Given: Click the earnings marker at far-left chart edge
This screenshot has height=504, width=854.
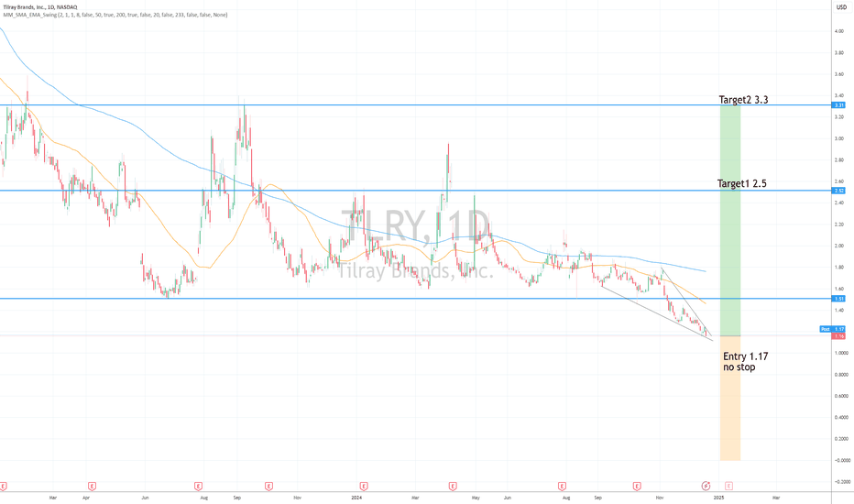Looking at the screenshot, I should pyautogui.click(x=4, y=485).
